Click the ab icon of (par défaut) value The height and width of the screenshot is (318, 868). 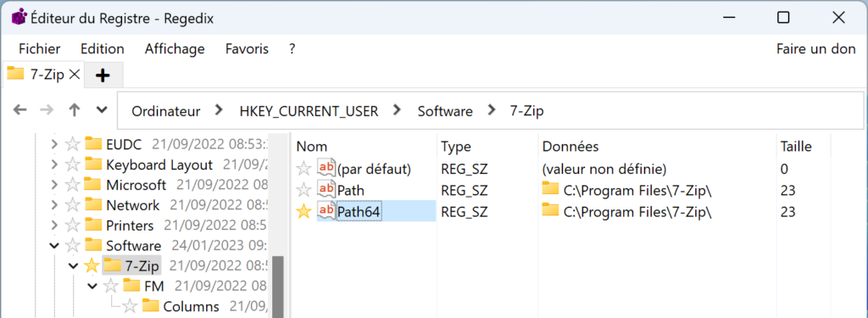pyautogui.click(x=326, y=167)
